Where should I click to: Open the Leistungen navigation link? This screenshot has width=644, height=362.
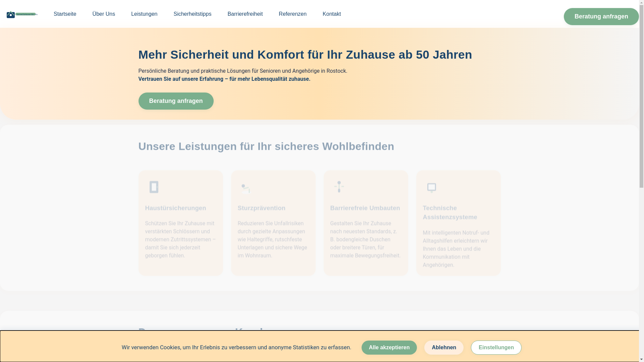click(144, 14)
